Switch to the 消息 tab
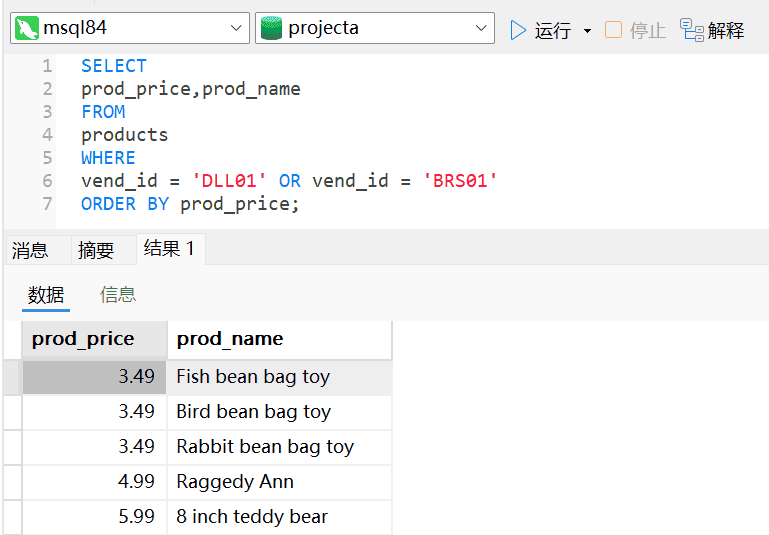Screen dimensions: 769x535 30,250
